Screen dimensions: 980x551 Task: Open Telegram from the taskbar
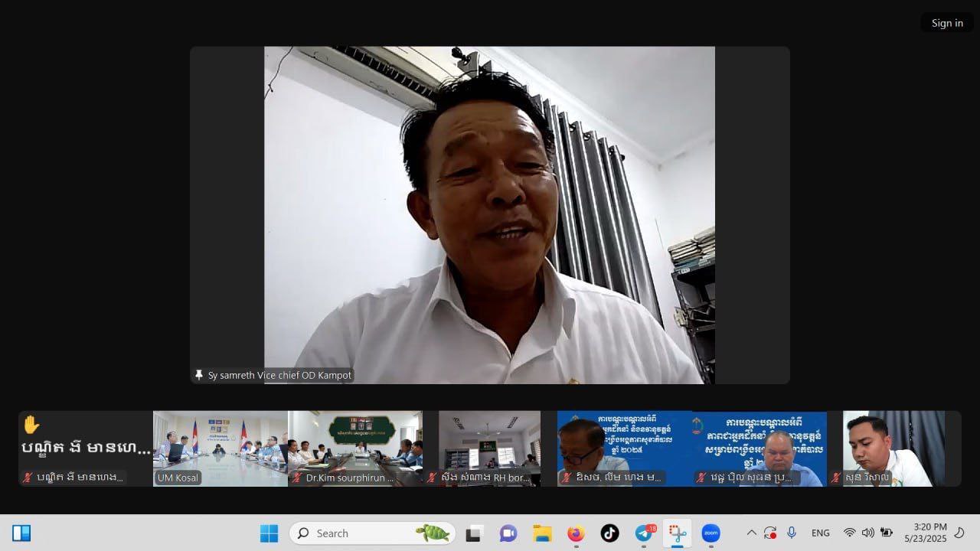click(644, 533)
